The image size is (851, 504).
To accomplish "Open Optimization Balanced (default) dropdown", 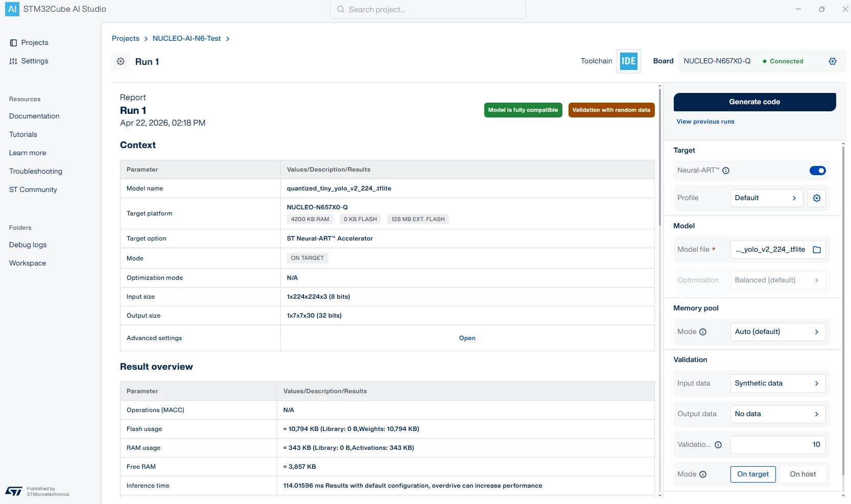I will [x=778, y=280].
